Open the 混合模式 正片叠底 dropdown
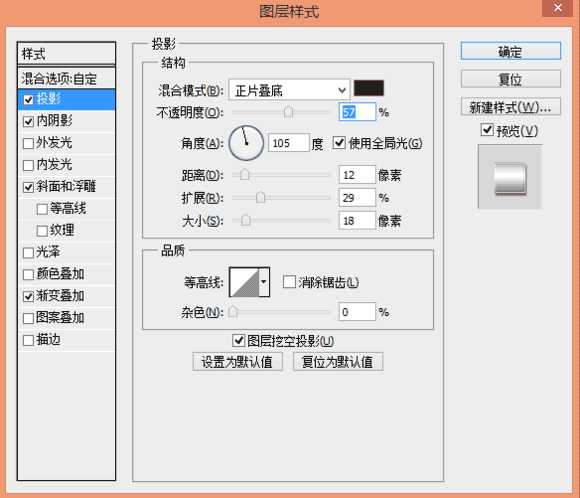580x498 pixels. (x=289, y=90)
